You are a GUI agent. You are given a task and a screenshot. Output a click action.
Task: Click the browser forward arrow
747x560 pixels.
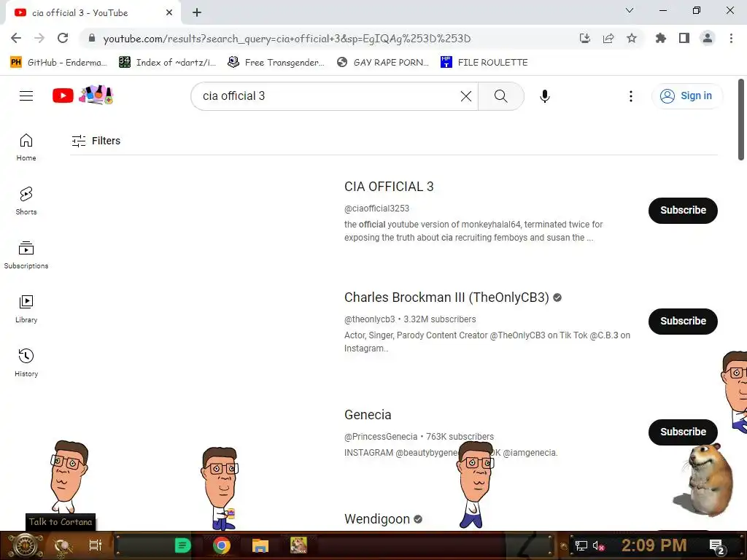click(39, 38)
